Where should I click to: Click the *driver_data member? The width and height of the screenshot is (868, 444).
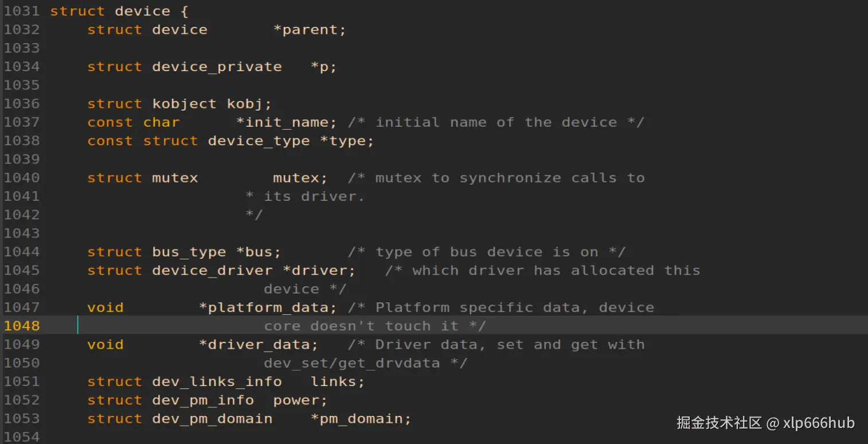point(258,345)
